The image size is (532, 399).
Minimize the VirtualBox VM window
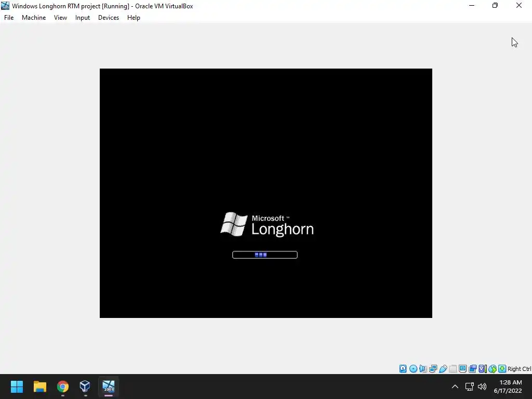[472, 5]
